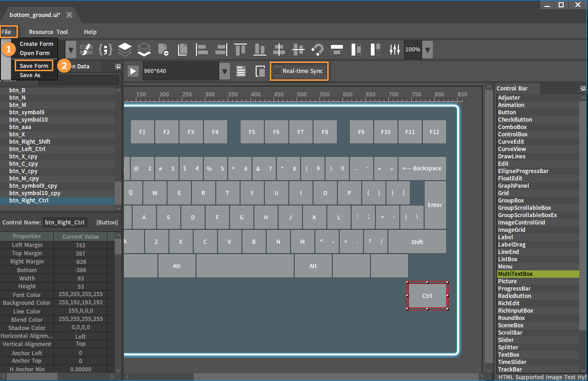The height and width of the screenshot is (381, 588).
Task: Align selected controls to the top
Action: pos(241,49)
